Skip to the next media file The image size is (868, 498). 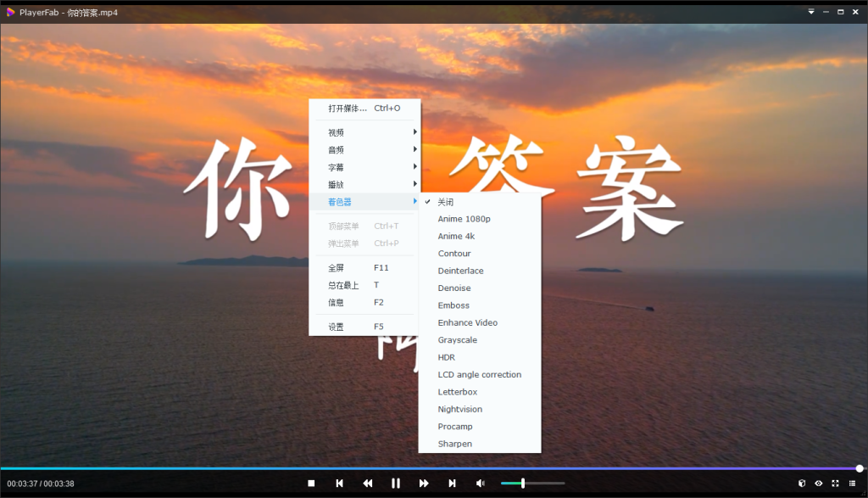point(453,483)
